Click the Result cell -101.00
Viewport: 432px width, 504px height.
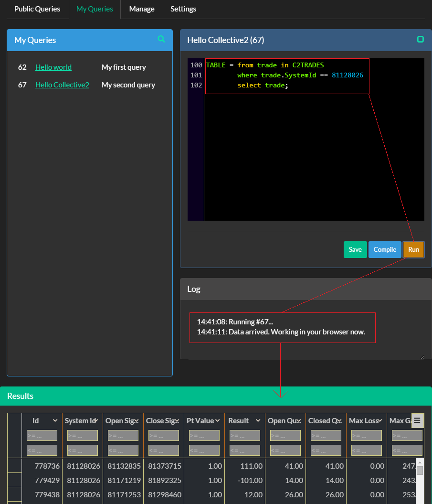245,480
